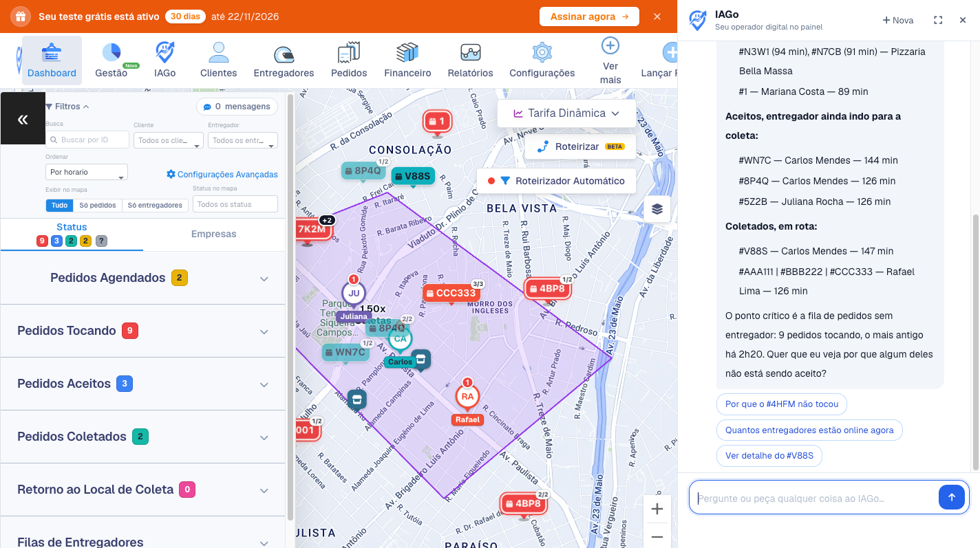This screenshot has width=980, height=548.
Task: Open the Dashboard icon in top navigation
Action: (52, 52)
